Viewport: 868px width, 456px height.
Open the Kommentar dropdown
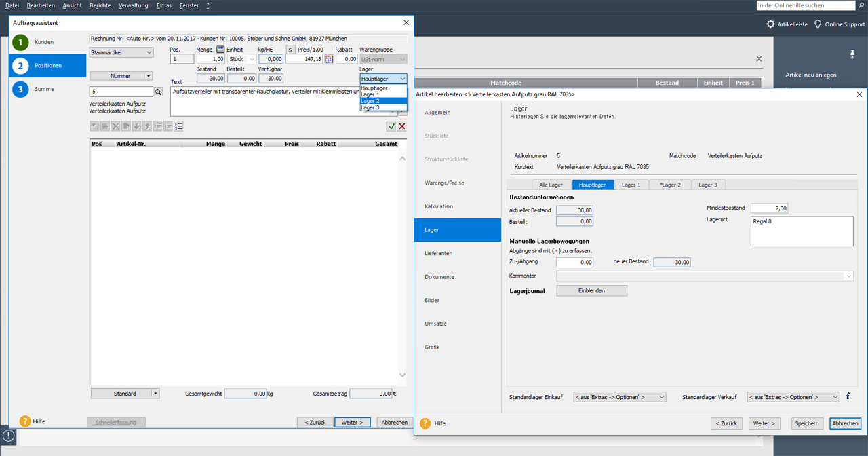pos(705,276)
